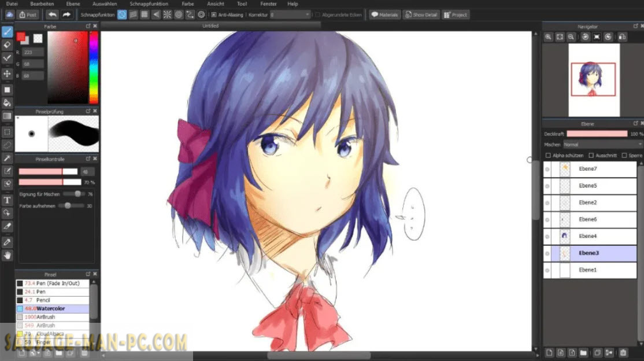Open the Datei menu
Screen dimensions: 644x361
tap(12, 3)
